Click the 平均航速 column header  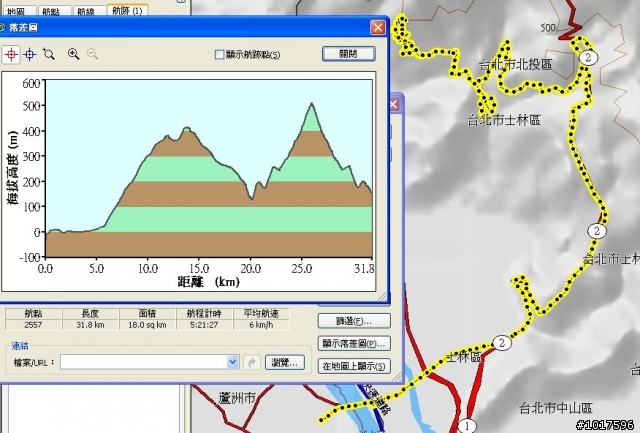point(261,313)
